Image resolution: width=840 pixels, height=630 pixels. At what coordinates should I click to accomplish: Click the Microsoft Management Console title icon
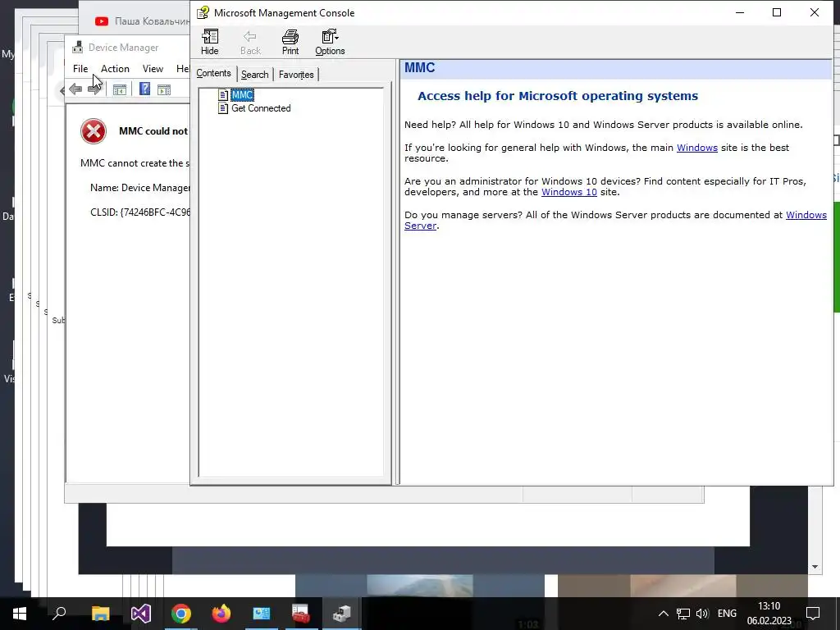point(203,12)
